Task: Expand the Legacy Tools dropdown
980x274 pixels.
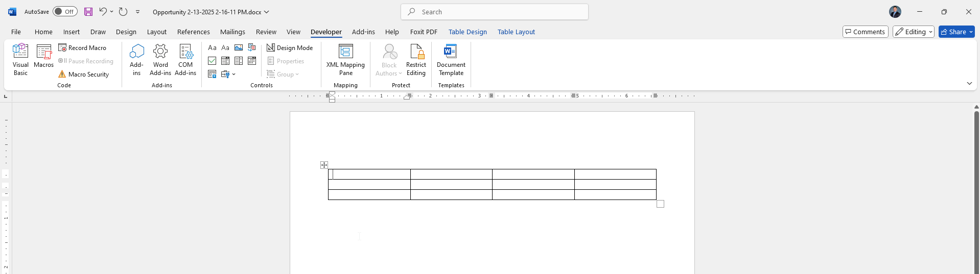Action: [x=228, y=74]
